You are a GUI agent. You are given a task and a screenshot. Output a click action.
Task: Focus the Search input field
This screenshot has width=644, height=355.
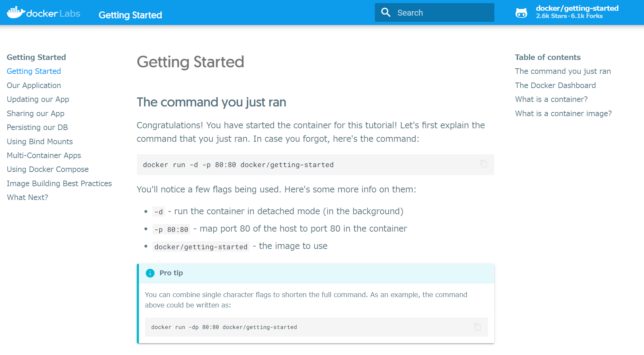pyautogui.click(x=434, y=12)
